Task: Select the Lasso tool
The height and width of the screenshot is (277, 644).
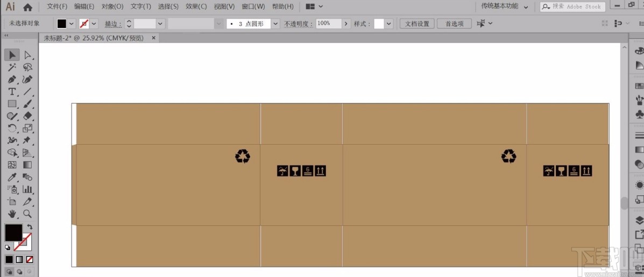Action: tap(27, 67)
